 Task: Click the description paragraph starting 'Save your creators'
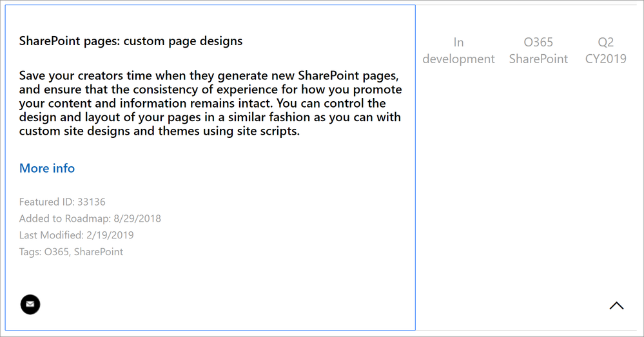click(x=211, y=104)
